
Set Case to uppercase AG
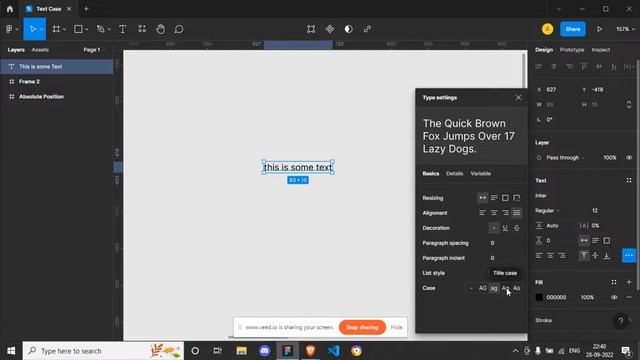point(482,288)
